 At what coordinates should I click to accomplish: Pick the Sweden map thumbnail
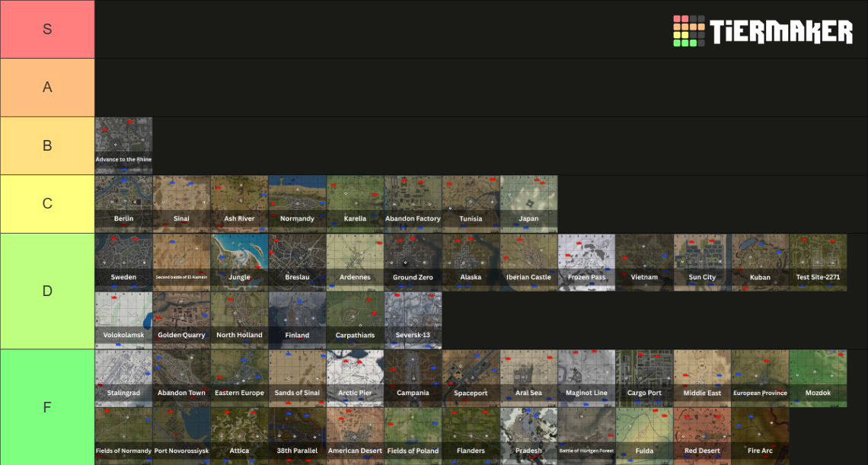123,263
